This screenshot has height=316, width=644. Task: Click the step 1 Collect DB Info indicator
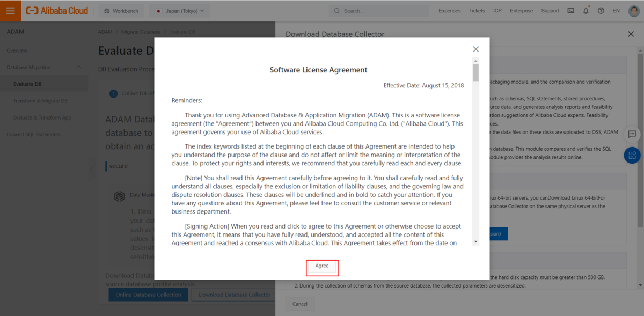[x=113, y=93]
